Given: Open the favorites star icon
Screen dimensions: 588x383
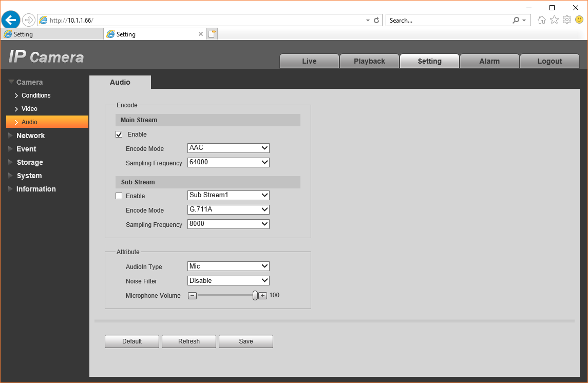Looking at the screenshot, I should [x=554, y=20].
